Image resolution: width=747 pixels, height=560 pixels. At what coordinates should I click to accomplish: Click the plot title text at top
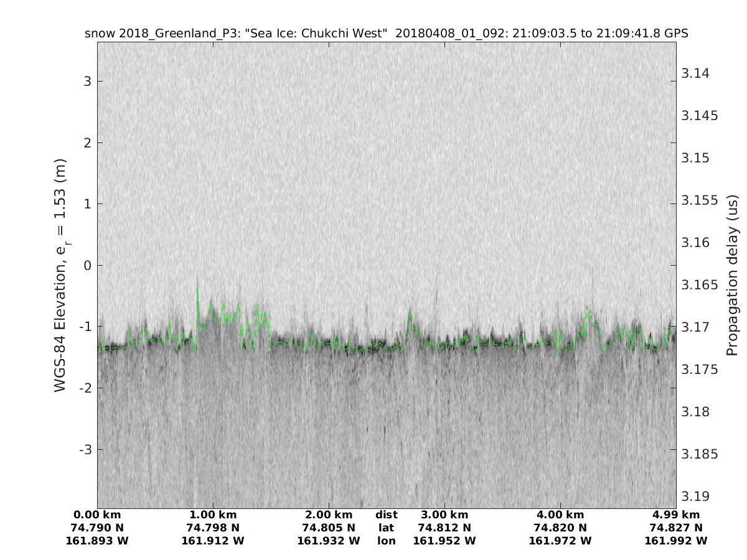(386, 34)
